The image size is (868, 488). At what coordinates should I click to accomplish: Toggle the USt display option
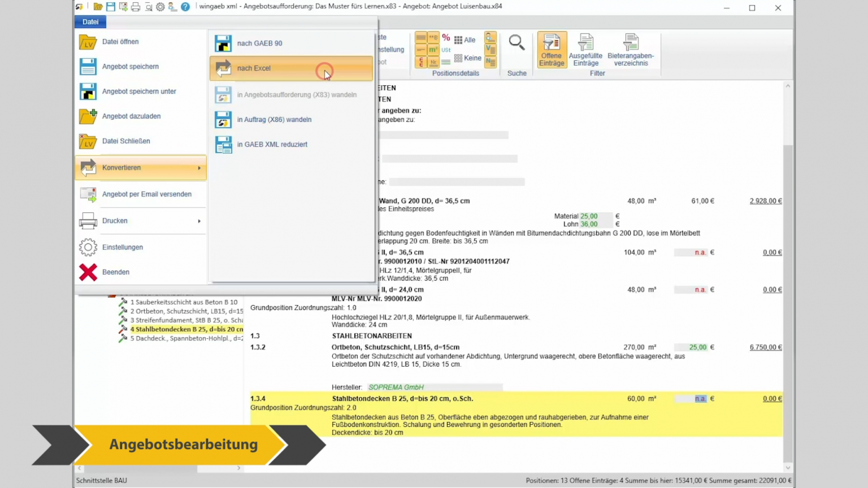446,50
